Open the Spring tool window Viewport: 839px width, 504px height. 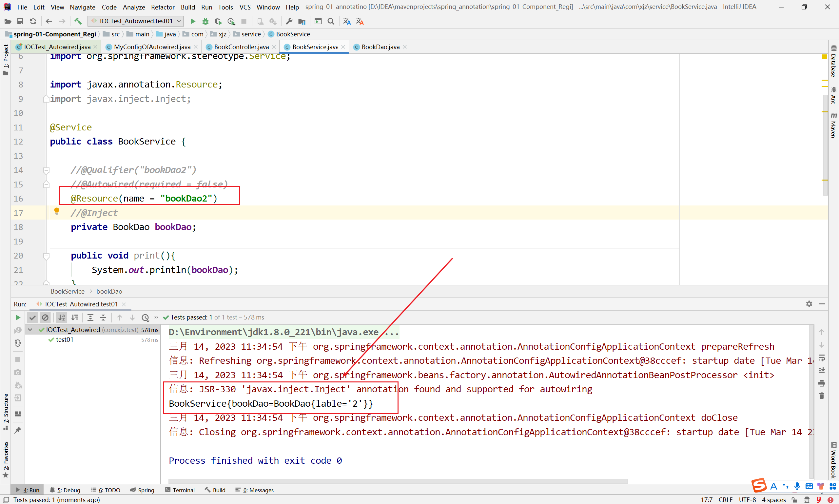pos(142,490)
